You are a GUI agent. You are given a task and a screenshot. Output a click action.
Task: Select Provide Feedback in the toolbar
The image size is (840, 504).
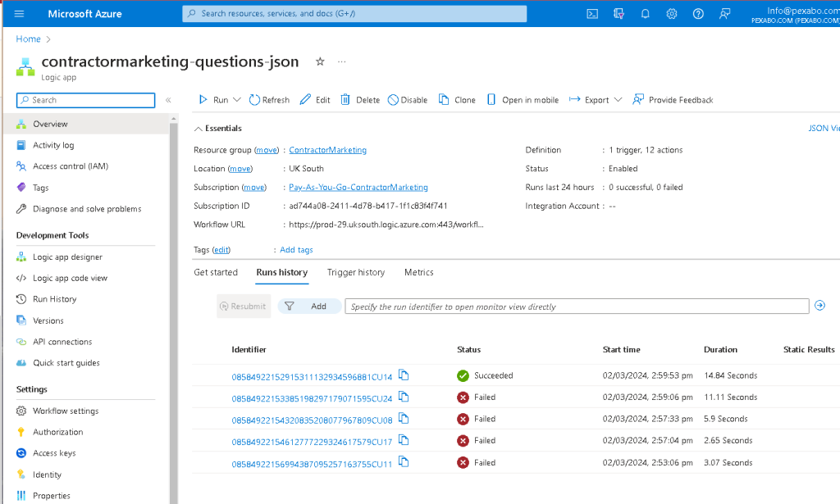[673, 100]
